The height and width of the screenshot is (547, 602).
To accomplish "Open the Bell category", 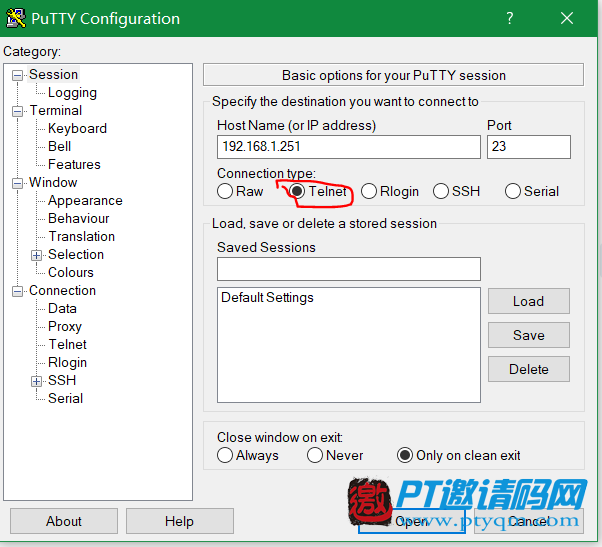I will [60, 146].
